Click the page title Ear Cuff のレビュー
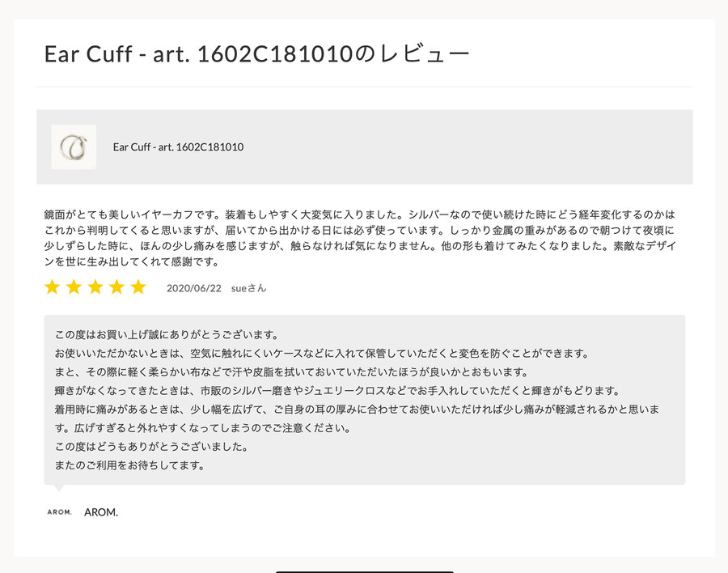Screen dimensions: 728x573 pos(256,53)
